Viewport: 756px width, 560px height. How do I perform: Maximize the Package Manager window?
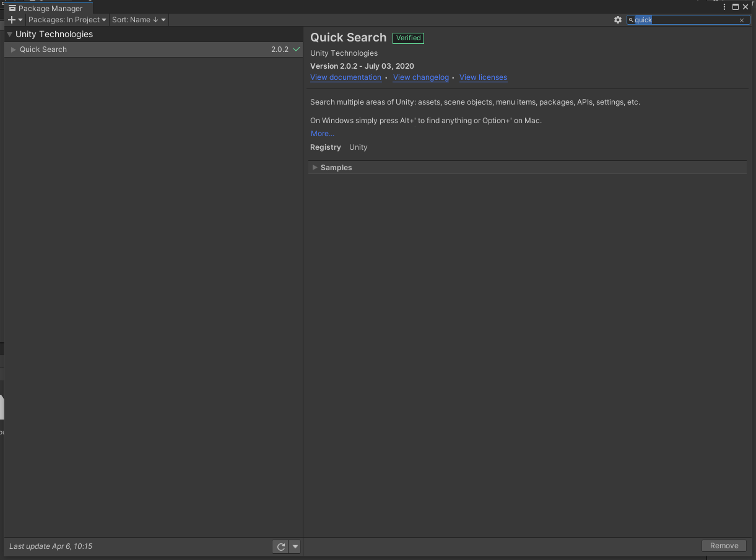(x=736, y=7)
